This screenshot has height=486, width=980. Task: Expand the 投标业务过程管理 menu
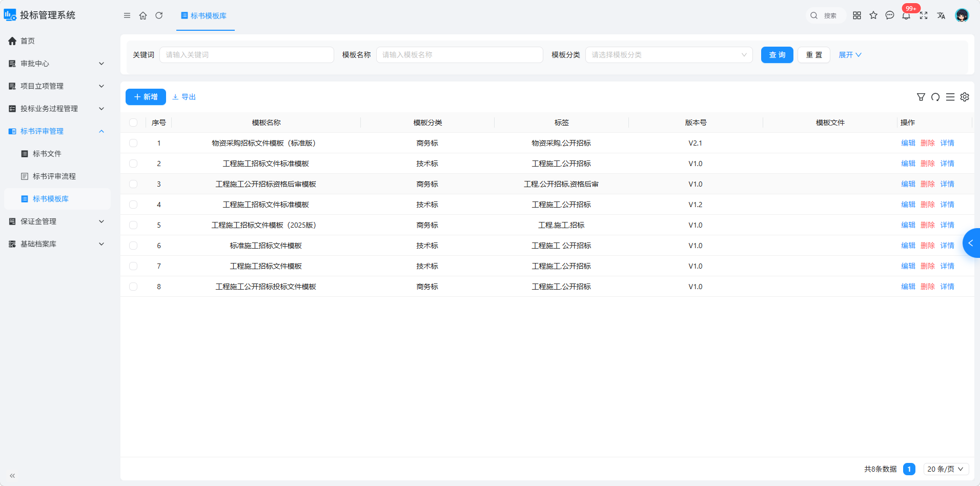57,109
